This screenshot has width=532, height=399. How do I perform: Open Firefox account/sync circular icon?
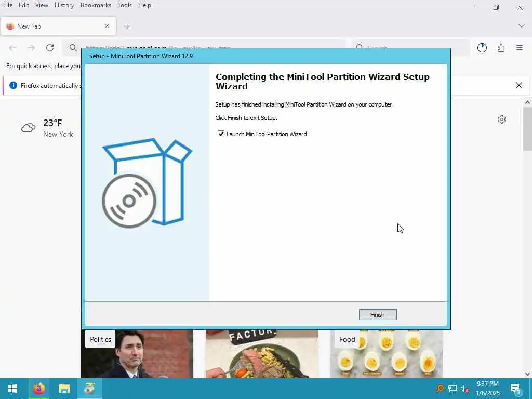coord(482,48)
